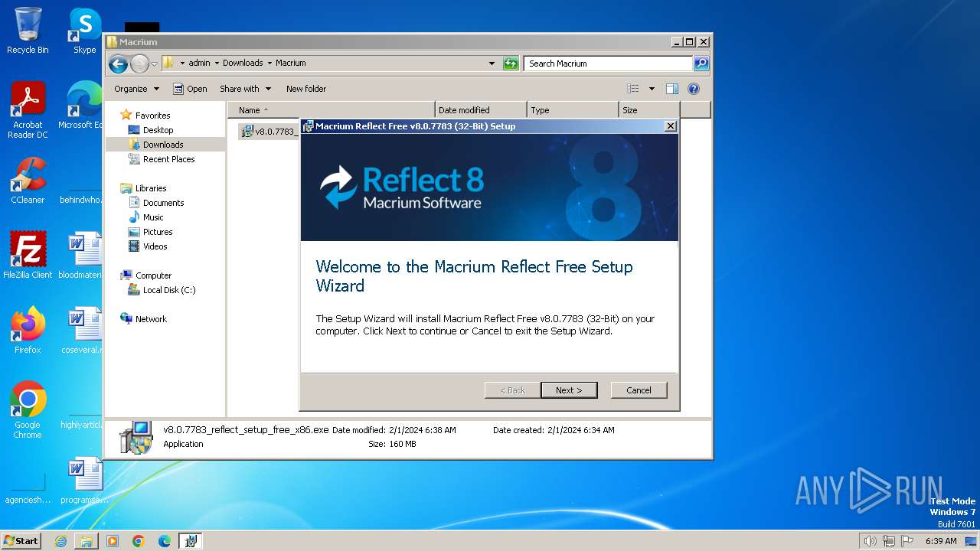
Task: Open bloodmaterial Word document on desktop
Action: 83,256
